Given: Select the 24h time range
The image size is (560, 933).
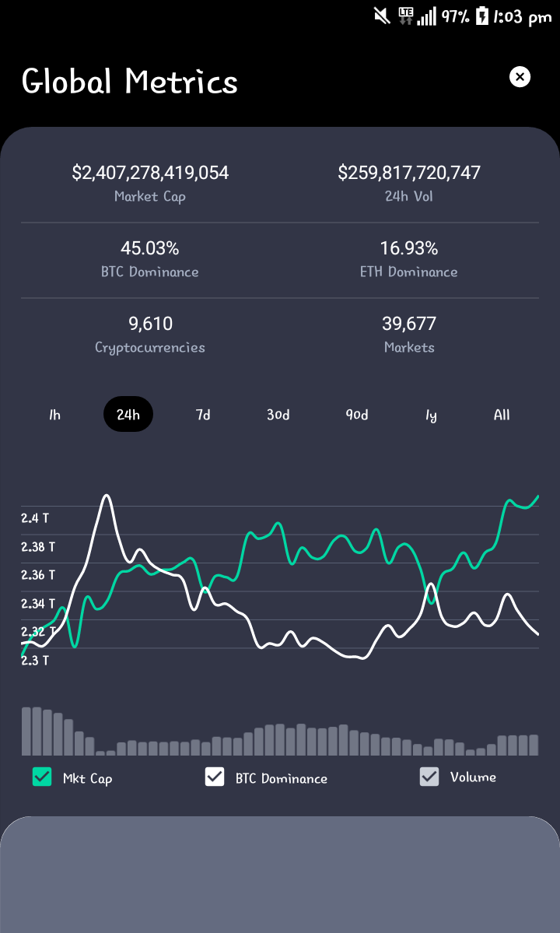Looking at the screenshot, I should [x=128, y=414].
